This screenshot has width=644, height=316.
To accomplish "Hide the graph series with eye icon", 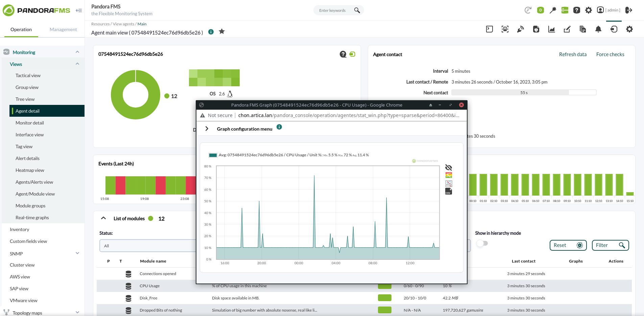I will tap(449, 167).
